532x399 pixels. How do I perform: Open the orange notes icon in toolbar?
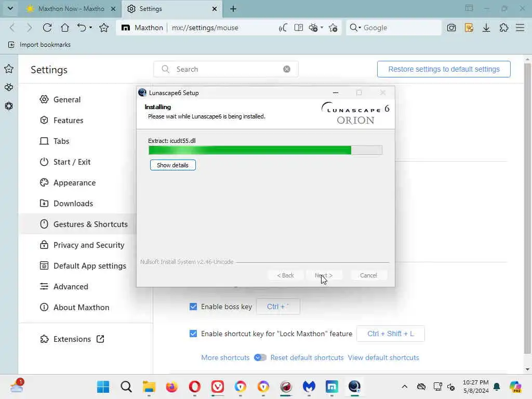point(469,28)
